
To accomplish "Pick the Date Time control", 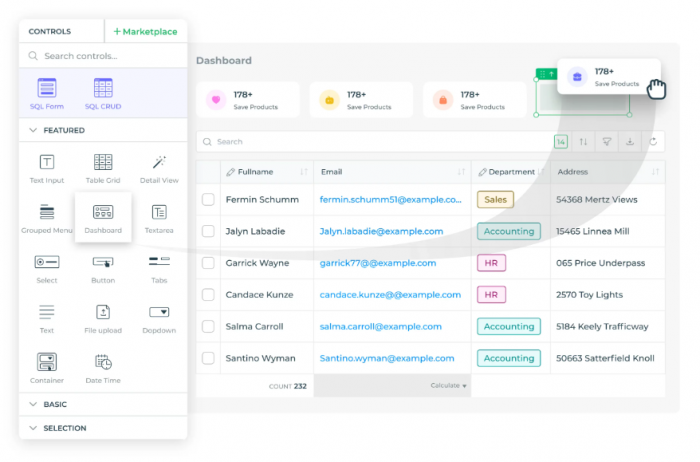I will click(x=103, y=369).
